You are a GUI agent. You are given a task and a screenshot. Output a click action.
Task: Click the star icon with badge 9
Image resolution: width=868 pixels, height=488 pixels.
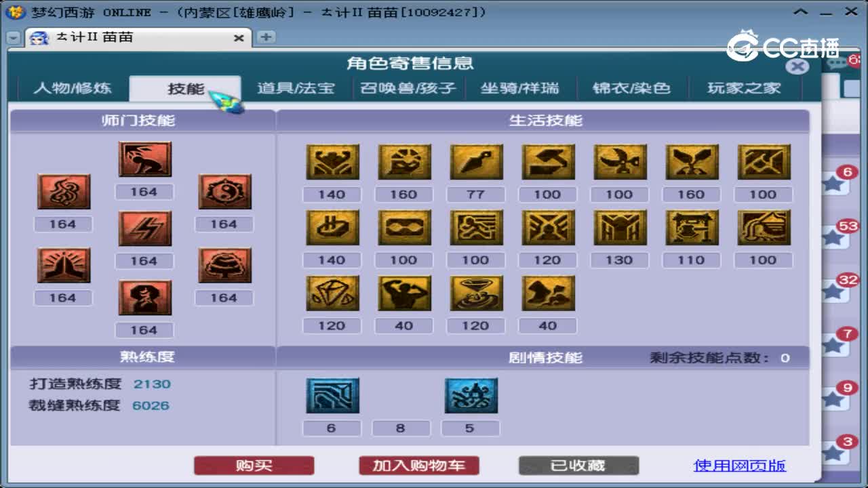point(833,400)
